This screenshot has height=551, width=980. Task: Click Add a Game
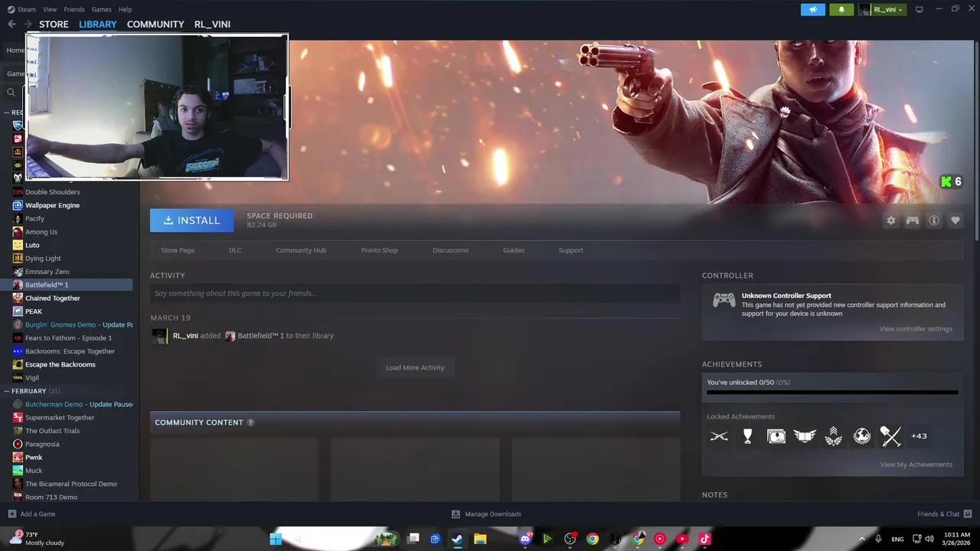coord(31,514)
